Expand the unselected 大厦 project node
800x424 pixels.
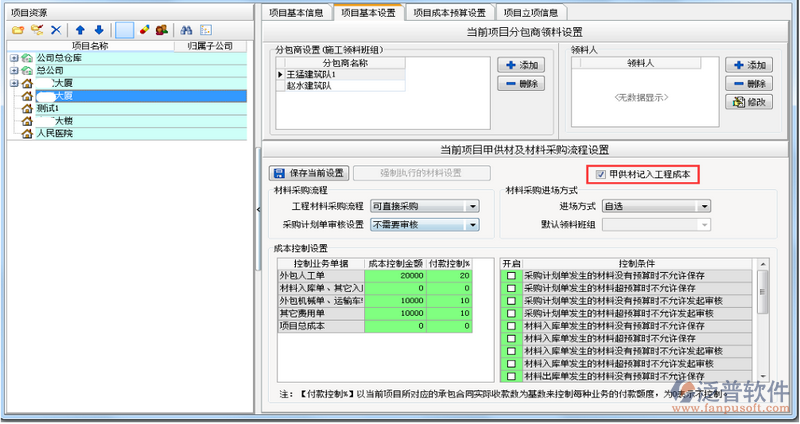14,83
